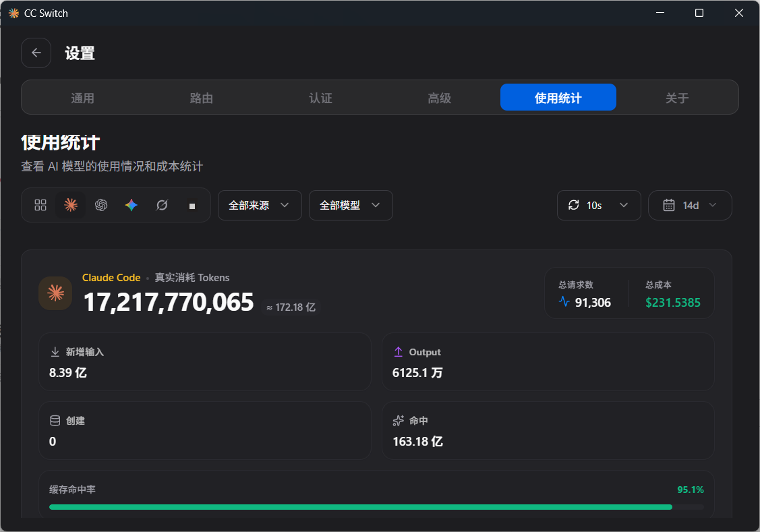
Task: Click the sparkles icon next to 命中
Action: (398, 421)
